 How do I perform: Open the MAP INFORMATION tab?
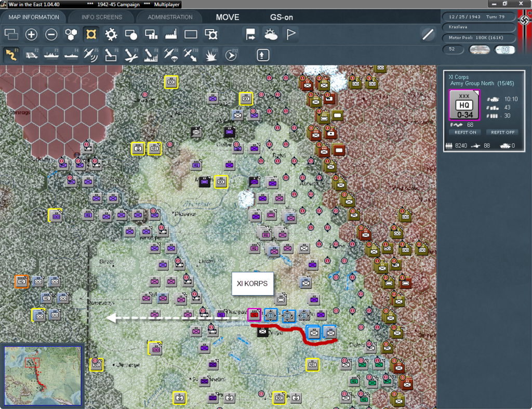pyautogui.click(x=34, y=17)
